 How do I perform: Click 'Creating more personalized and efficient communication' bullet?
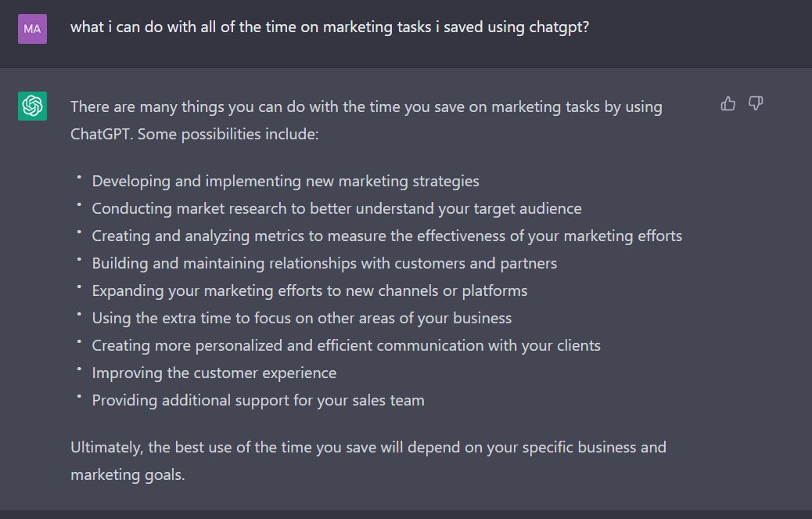(346, 345)
